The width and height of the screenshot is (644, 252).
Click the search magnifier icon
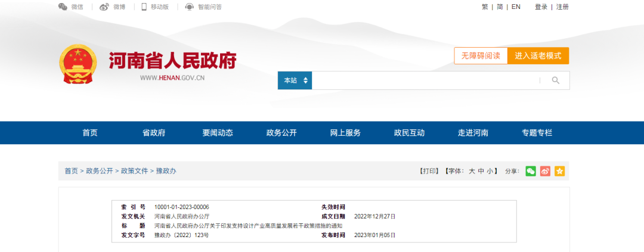coord(555,80)
